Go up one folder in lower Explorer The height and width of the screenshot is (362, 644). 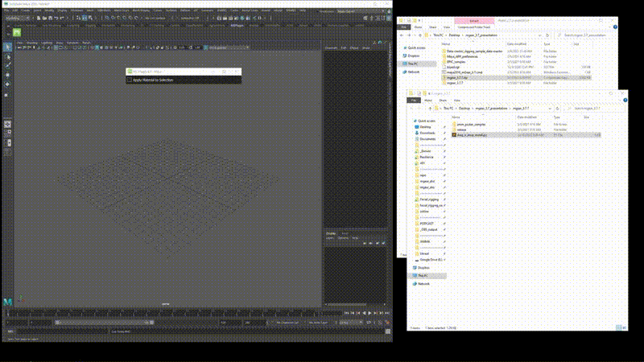coord(430,109)
